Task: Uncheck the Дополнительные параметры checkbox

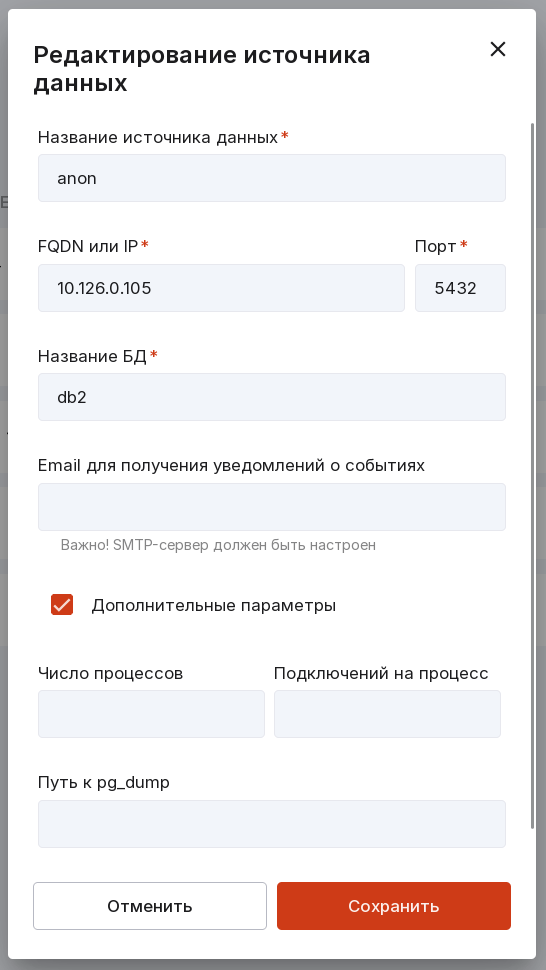Action: pyautogui.click(x=62, y=604)
